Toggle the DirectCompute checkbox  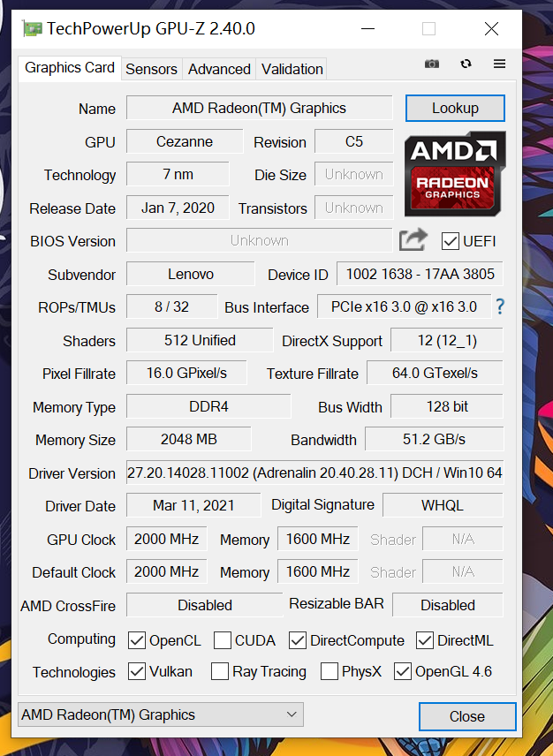click(x=298, y=641)
